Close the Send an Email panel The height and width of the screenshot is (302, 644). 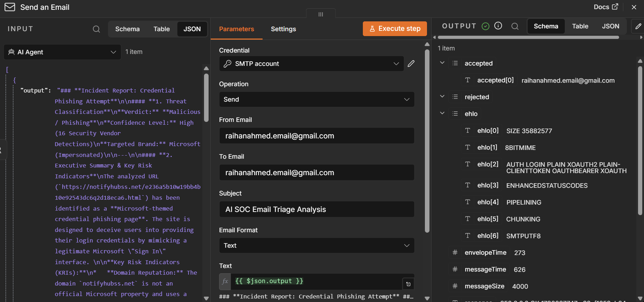coord(634,7)
